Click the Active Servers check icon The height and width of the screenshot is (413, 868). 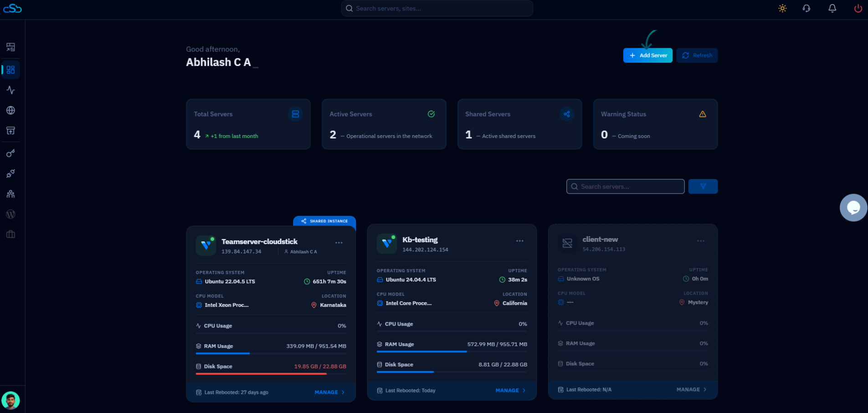(431, 114)
